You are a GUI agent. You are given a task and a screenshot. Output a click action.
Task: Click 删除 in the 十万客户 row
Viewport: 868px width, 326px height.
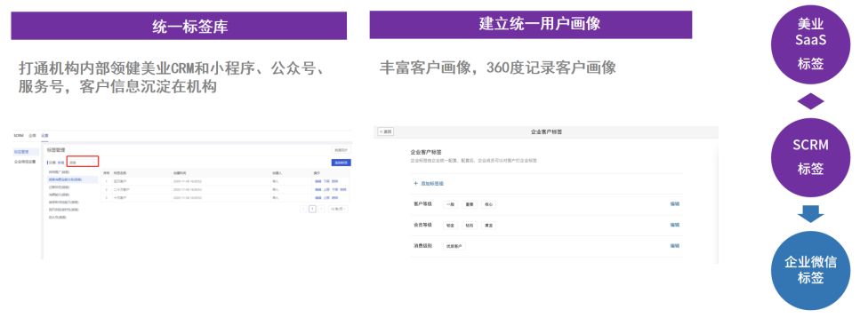coord(334,198)
